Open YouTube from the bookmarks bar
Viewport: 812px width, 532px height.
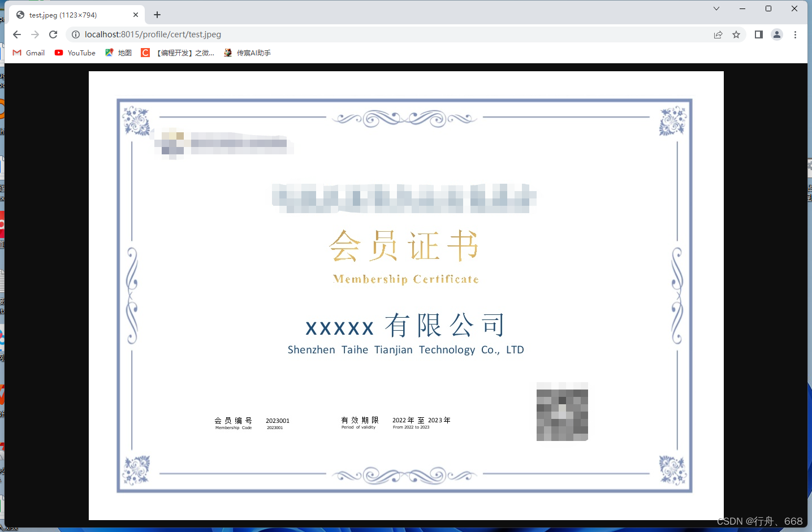click(74, 53)
